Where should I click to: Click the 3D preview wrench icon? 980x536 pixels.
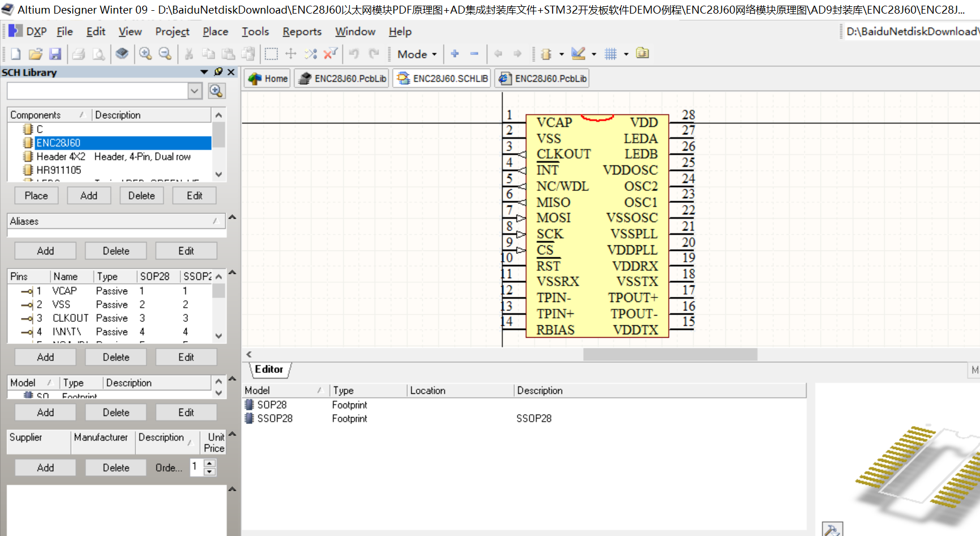coord(832,529)
